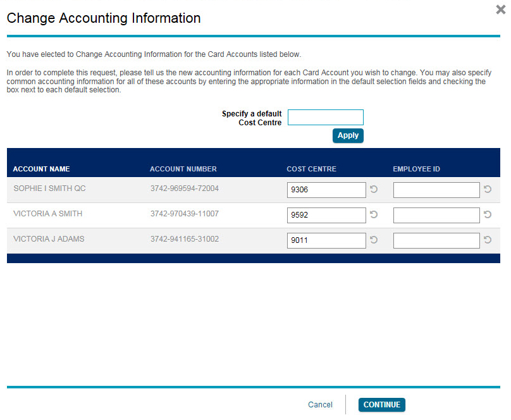The height and width of the screenshot is (420, 511).
Task: Reset Cost Centre for Victoria A Smith
Action: (374, 214)
